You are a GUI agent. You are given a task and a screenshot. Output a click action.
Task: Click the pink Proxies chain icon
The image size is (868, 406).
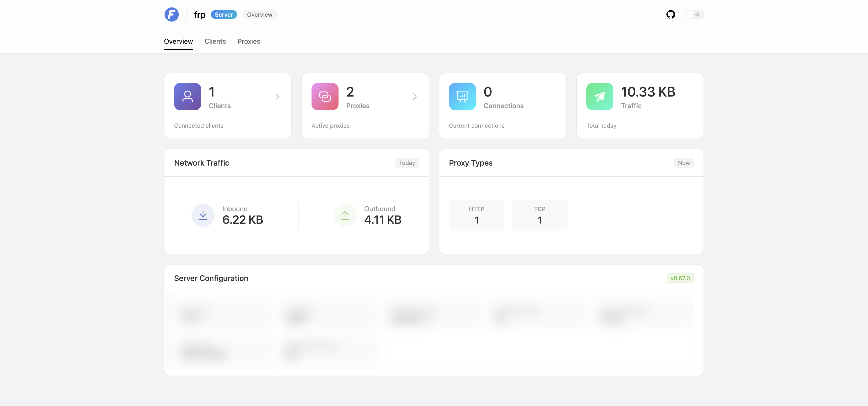tap(325, 97)
